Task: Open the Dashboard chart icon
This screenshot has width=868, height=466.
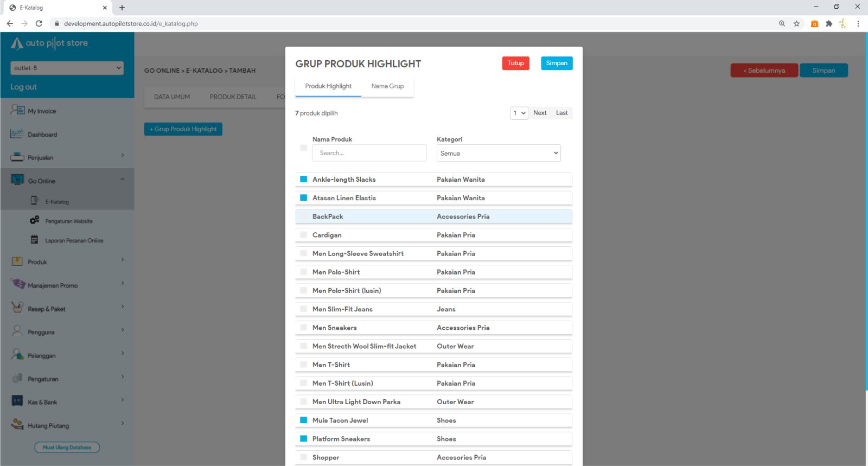Action: tap(17, 134)
